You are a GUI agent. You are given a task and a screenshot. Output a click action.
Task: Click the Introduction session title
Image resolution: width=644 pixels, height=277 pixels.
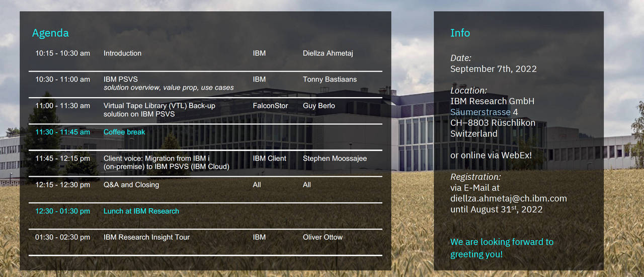(x=122, y=53)
